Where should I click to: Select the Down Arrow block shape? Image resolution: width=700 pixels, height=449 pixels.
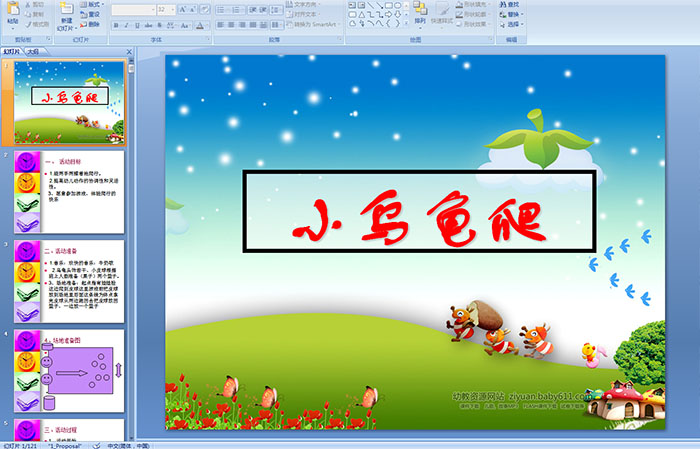[397, 15]
